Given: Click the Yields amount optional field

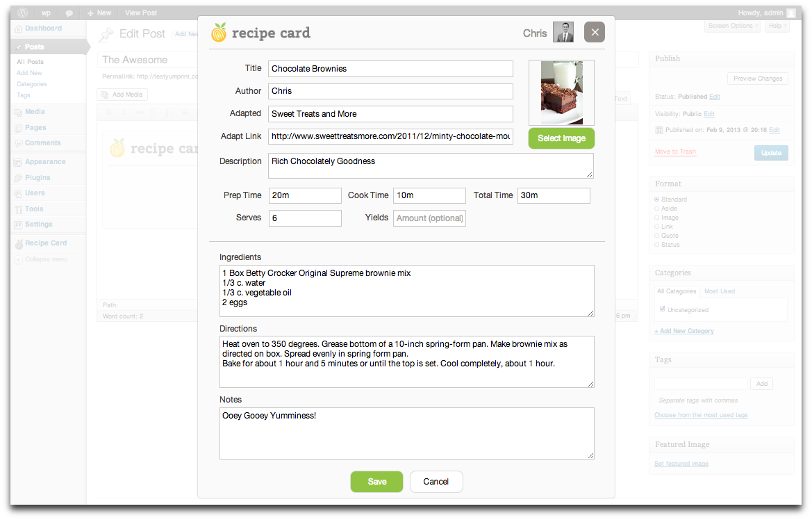Looking at the screenshot, I should (429, 218).
